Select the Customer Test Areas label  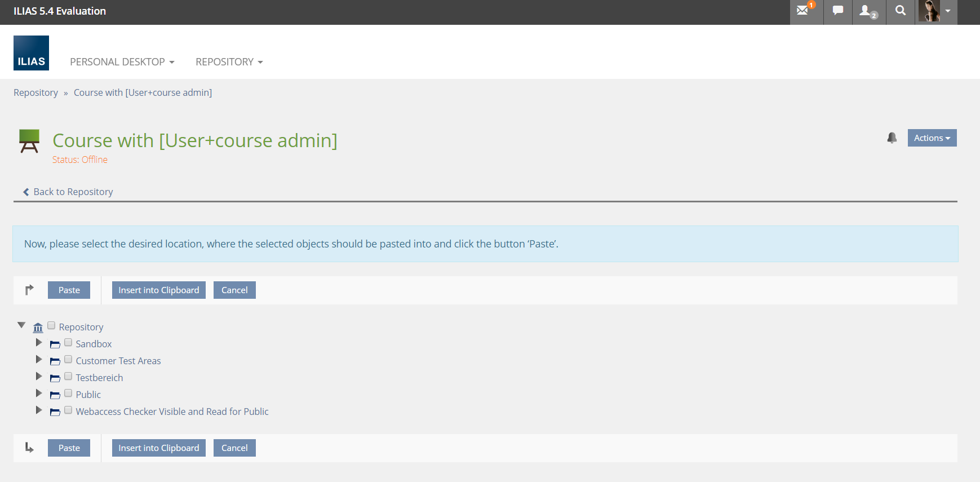coord(118,361)
